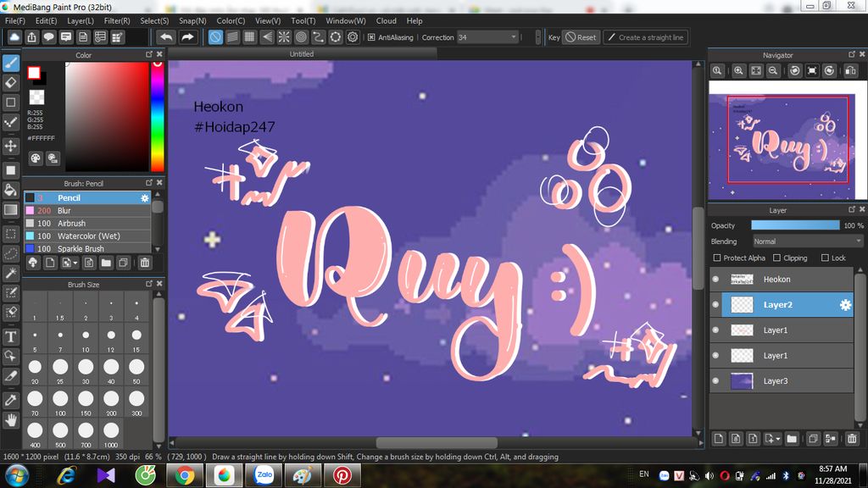Open color palette icon in Color panel

36,158
